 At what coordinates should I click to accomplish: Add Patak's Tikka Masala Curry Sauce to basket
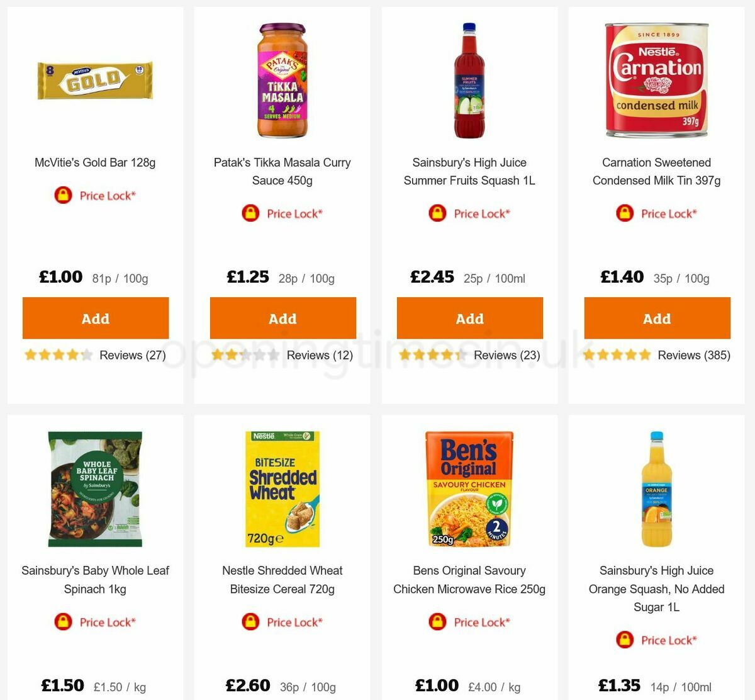coord(282,318)
